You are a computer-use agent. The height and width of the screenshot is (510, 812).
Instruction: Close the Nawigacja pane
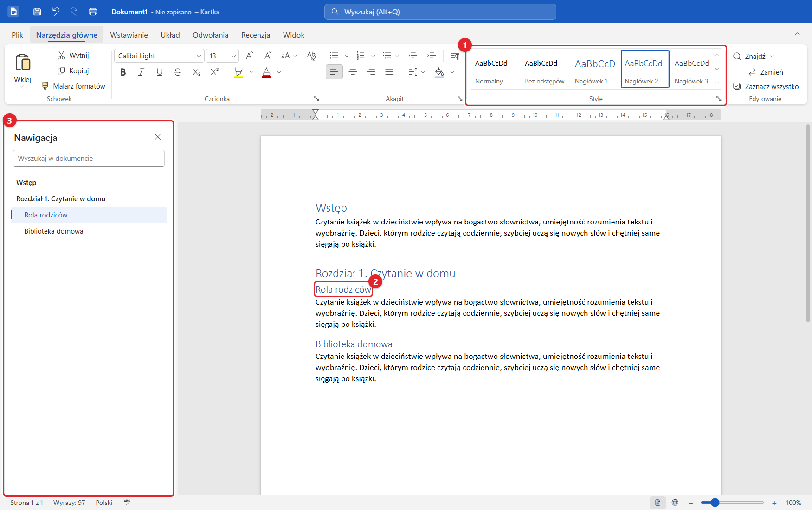158,137
